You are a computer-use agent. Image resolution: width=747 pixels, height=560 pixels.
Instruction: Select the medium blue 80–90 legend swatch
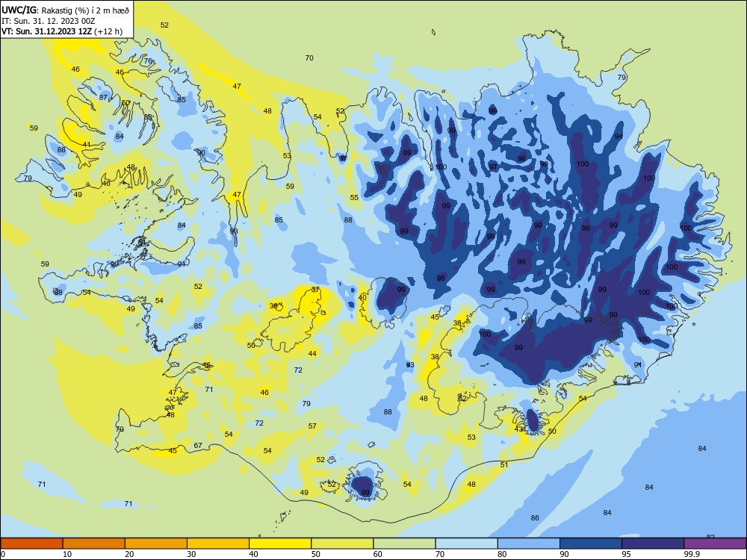click(529, 544)
